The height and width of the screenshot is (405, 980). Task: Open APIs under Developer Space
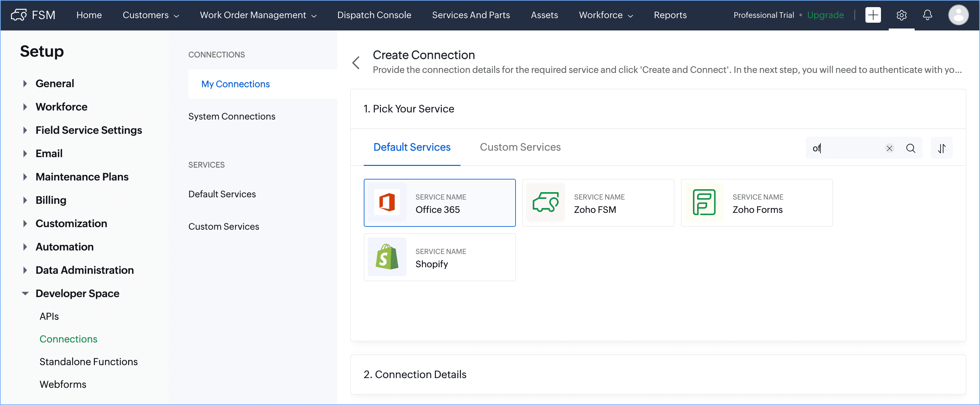[49, 316]
